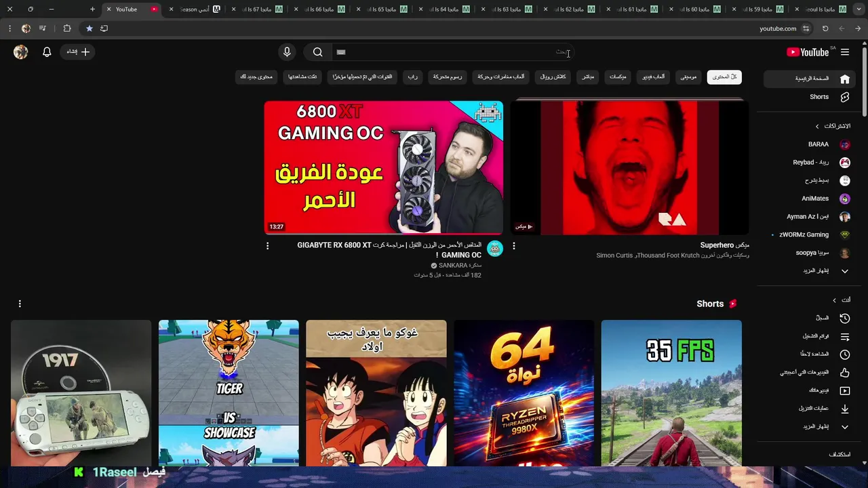Select the Mixes (ميكسات) filter chip

618,77
